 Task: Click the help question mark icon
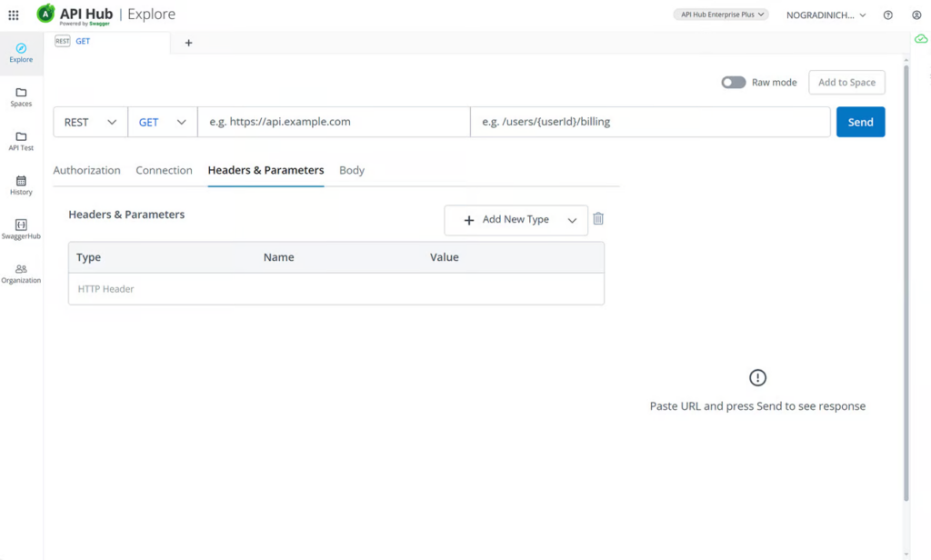tap(887, 15)
